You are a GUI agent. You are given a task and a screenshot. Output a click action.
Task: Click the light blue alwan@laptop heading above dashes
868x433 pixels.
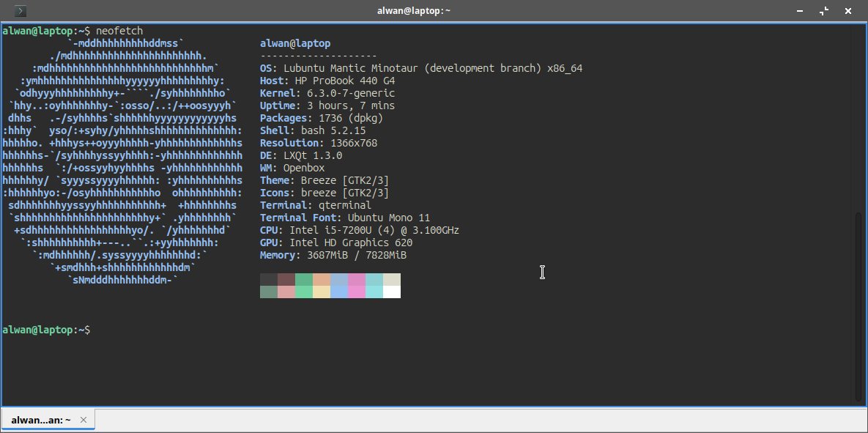click(295, 43)
